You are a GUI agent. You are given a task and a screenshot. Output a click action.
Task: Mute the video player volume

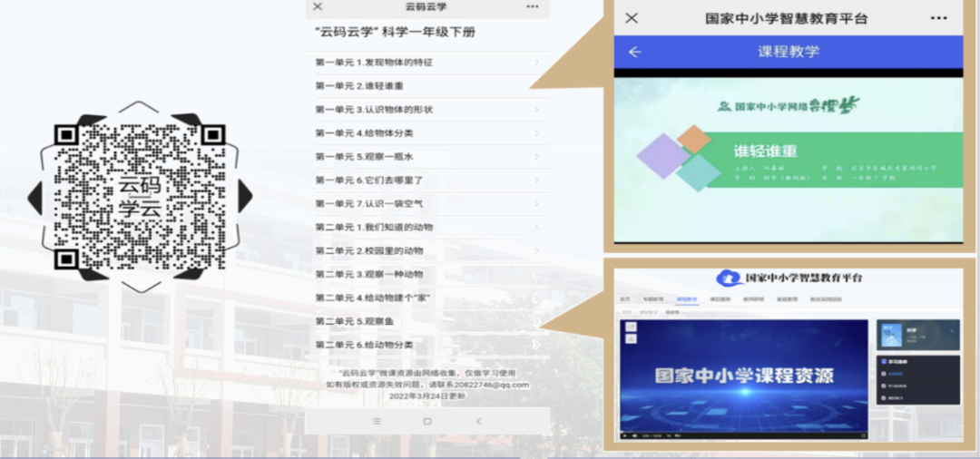coord(634,436)
